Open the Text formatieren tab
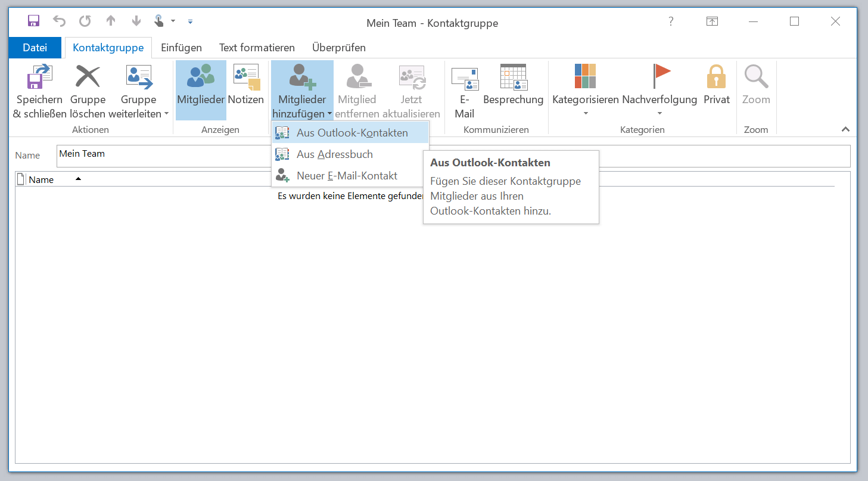Screen dimensions: 868x481 point(257,48)
